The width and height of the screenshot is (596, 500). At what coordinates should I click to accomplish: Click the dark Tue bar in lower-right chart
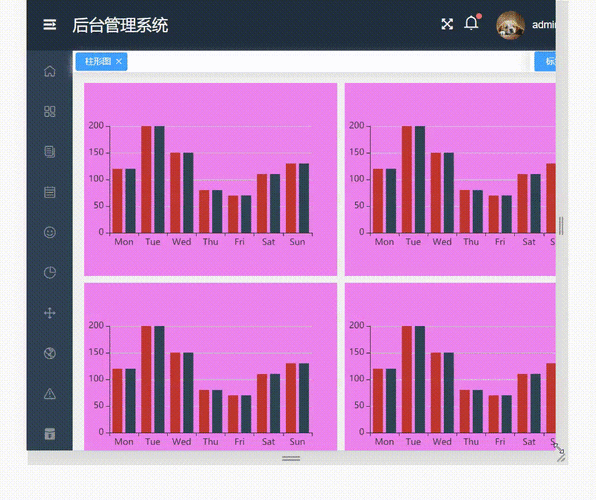coord(420,379)
